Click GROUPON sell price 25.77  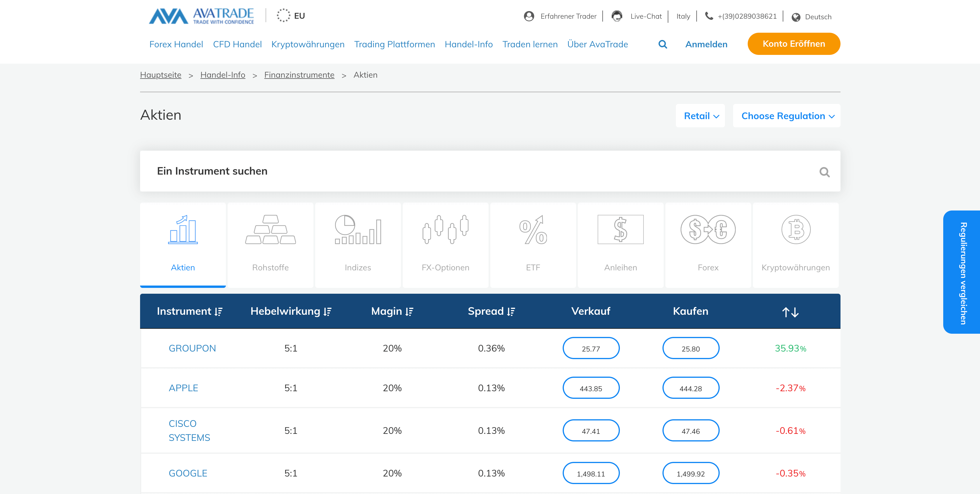coord(591,348)
